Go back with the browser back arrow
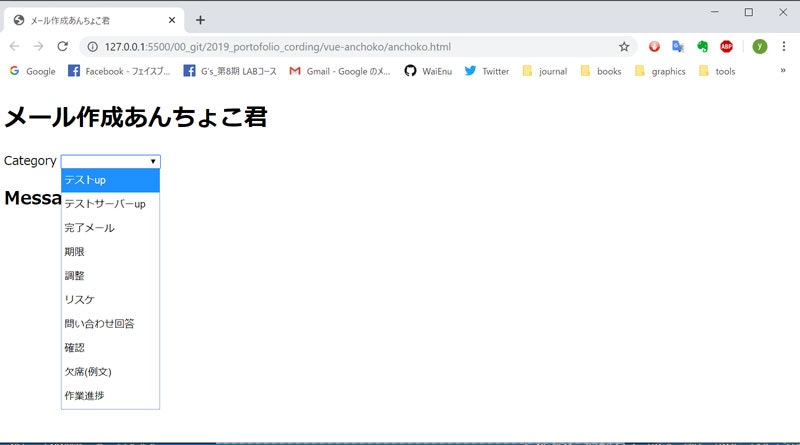 [14, 46]
